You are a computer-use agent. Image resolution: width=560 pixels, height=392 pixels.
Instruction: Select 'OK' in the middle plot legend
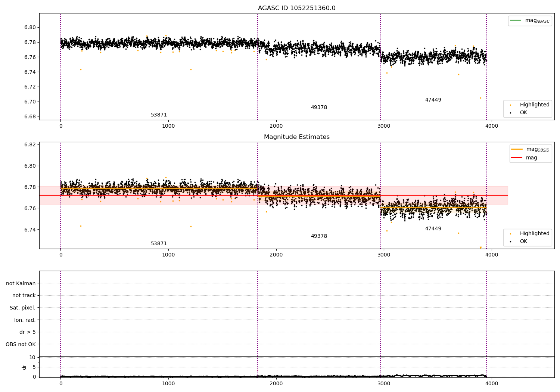click(519, 242)
